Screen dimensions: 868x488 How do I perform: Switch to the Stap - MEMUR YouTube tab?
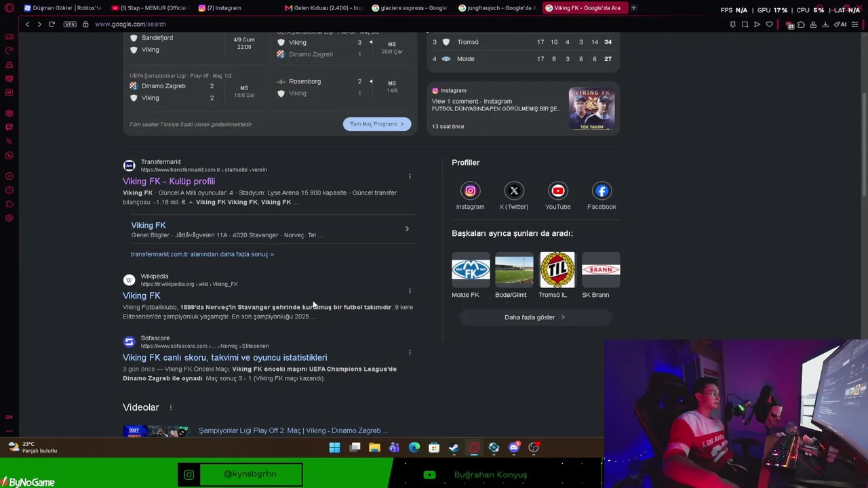pyautogui.click(x=149, y=8)
